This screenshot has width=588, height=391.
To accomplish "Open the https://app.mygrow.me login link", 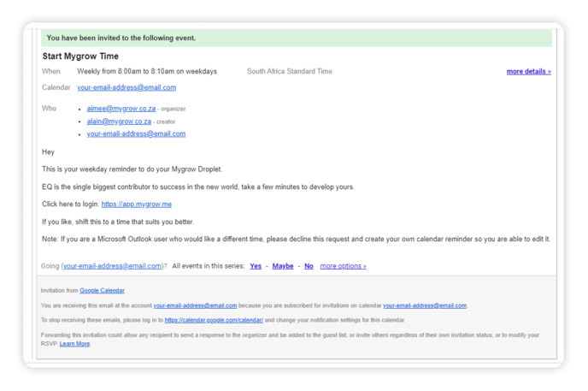I will point(137,204).
